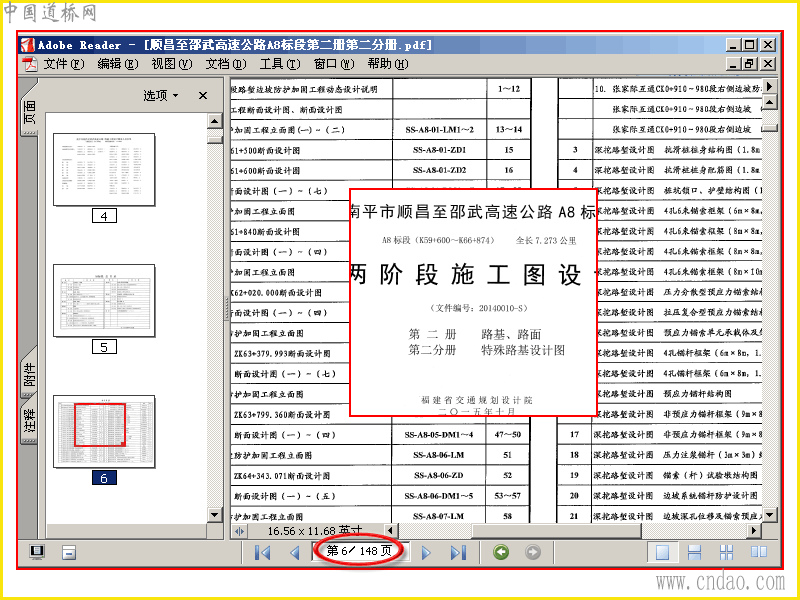This screenshot has height=600, width=800.
Task: Click cell 'SS-A8-01-ZD1'
Action: coord(439,150)
